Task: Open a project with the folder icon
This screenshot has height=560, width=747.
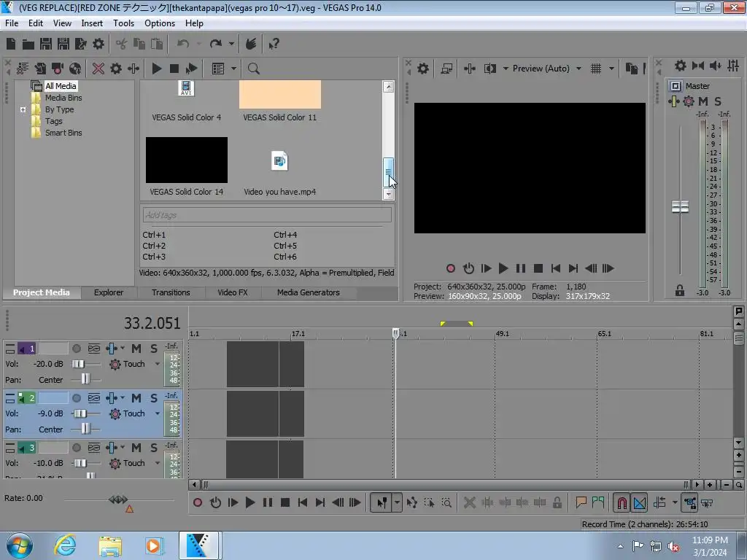Action: (28, 44)
